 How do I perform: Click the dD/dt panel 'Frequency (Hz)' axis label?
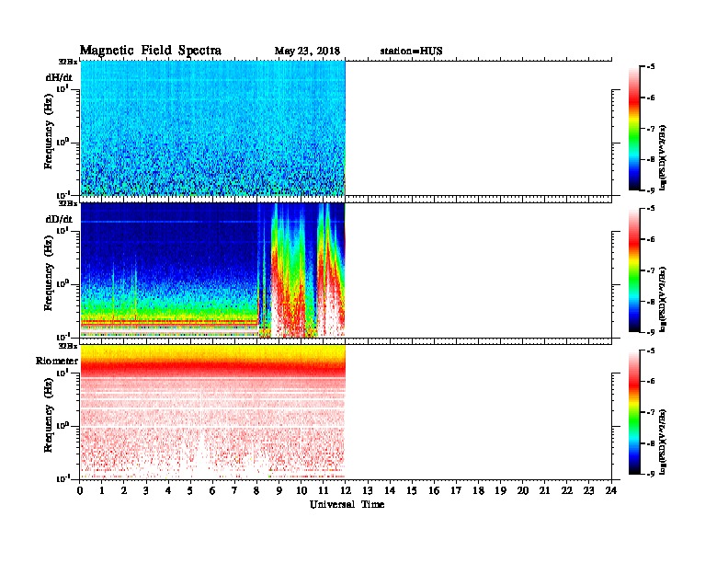click(49, 273)
